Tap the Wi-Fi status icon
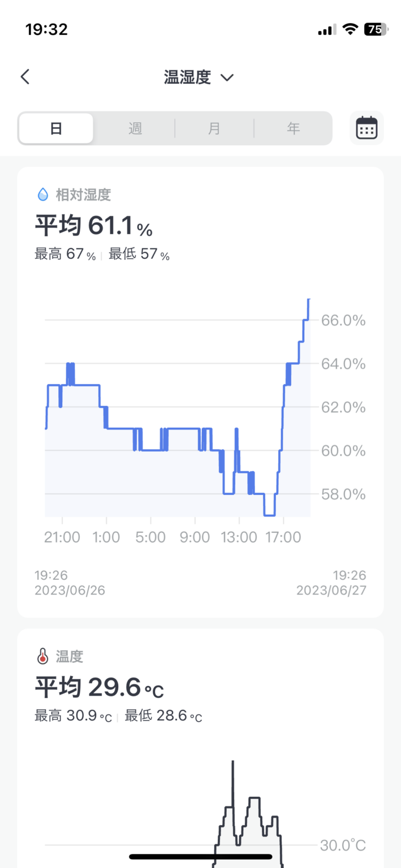 pyautogui.click(x=351, y=29)
